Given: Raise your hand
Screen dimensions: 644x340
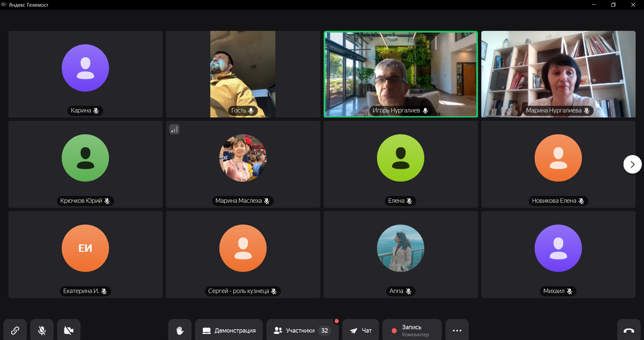Looking at the screenshot, I should [x=180, y=330].
